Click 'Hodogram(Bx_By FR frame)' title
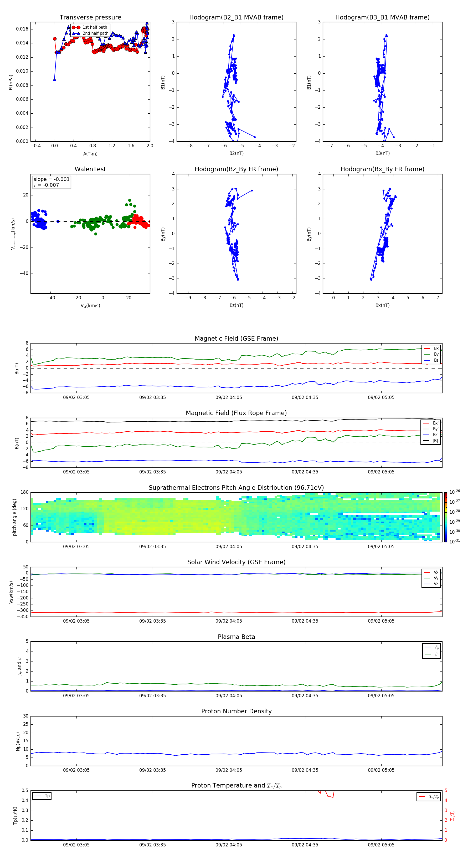This screenshot has height=868, width=473. [382, 169]
